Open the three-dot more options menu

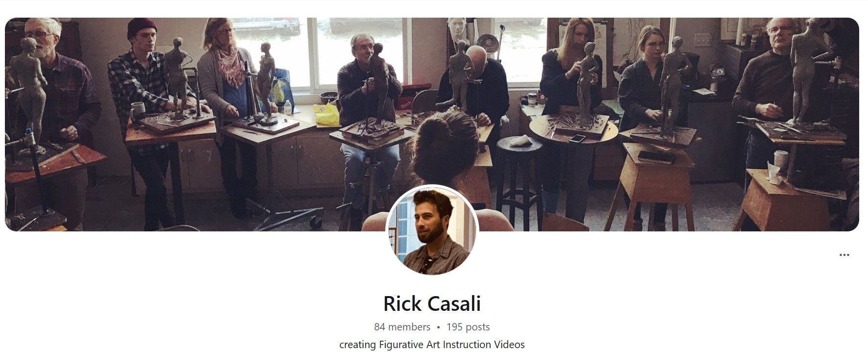[844, 255]
